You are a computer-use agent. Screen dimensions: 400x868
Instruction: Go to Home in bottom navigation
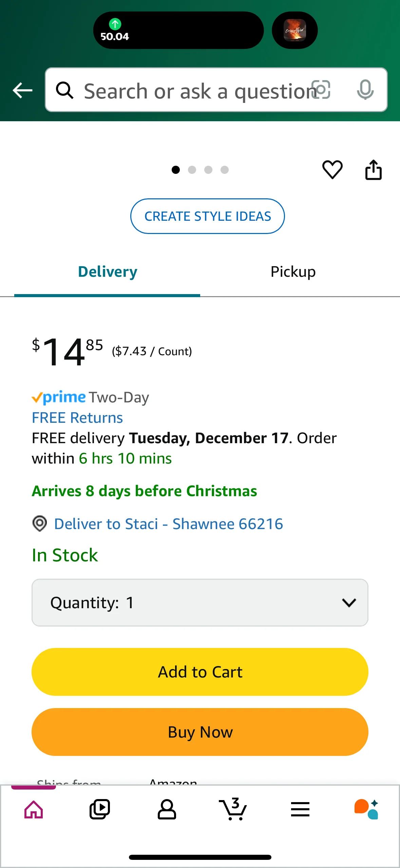(x=34, y=810)
